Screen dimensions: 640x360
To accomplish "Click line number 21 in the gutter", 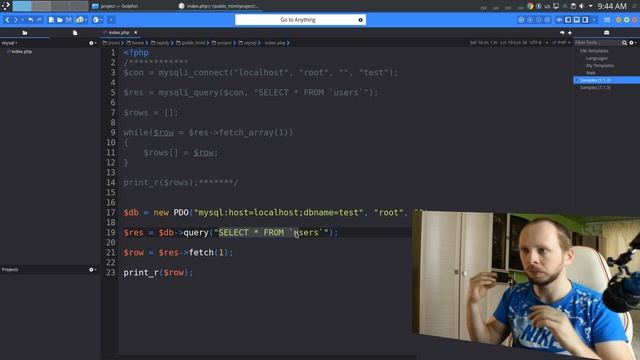I will (111, 252).
